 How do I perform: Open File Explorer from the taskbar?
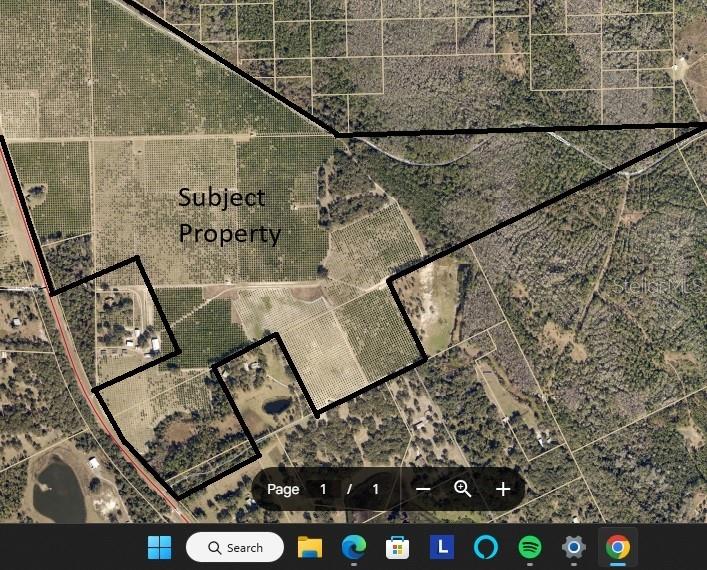pyautogui.click(x=310, y=547)
